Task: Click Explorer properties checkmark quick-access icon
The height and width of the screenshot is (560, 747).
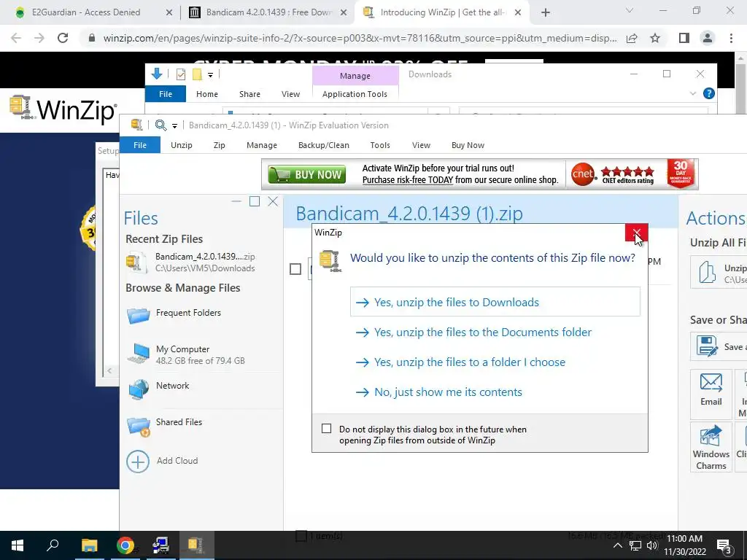Action: point(181,74)
